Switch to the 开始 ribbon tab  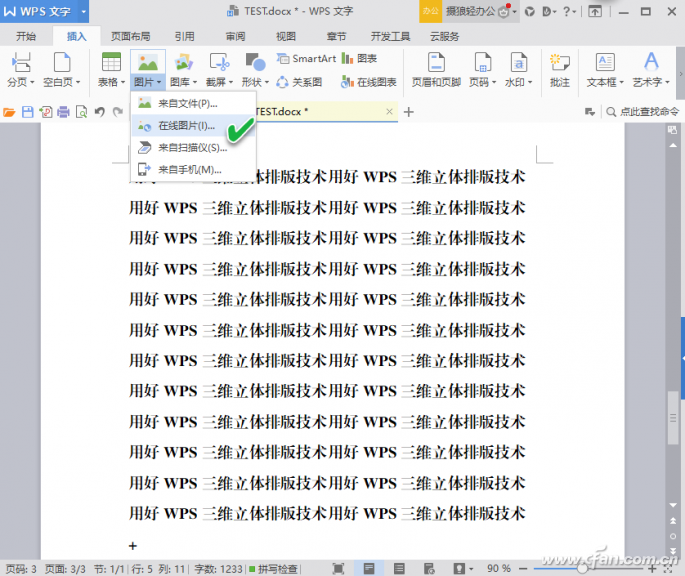(x=26, y=36)
